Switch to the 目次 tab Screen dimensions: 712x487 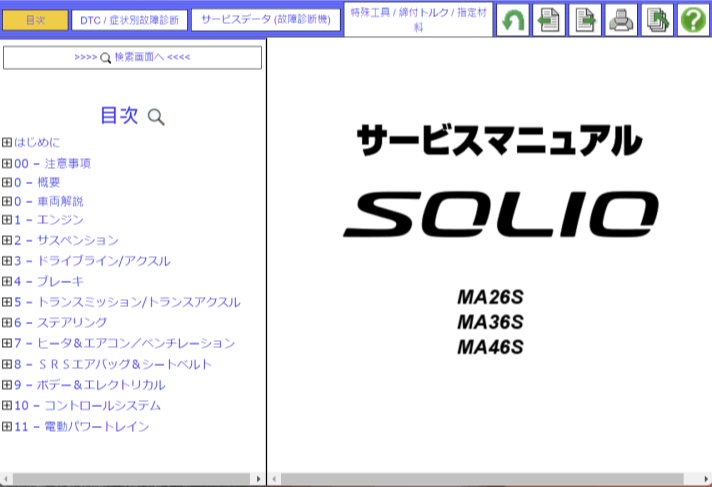pos(35,20)
